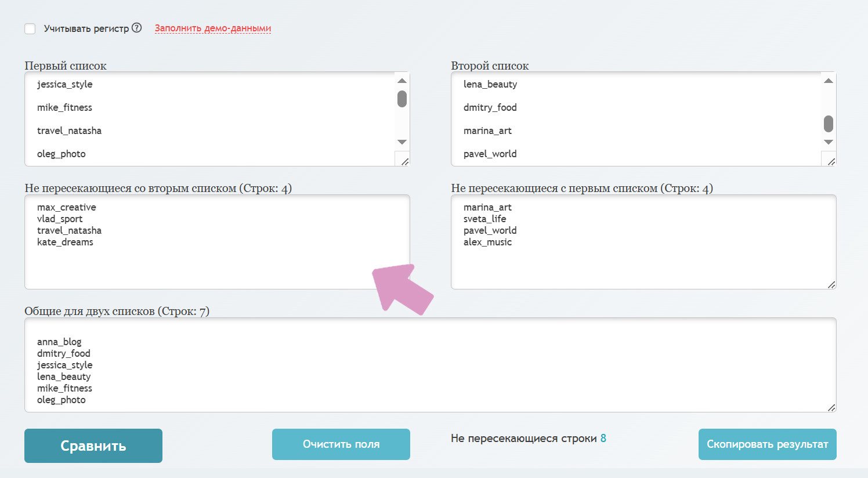Click lena_beauty in the second list
Image resolution: width=868 pixels, height=478 pixels.
(490, 84)
